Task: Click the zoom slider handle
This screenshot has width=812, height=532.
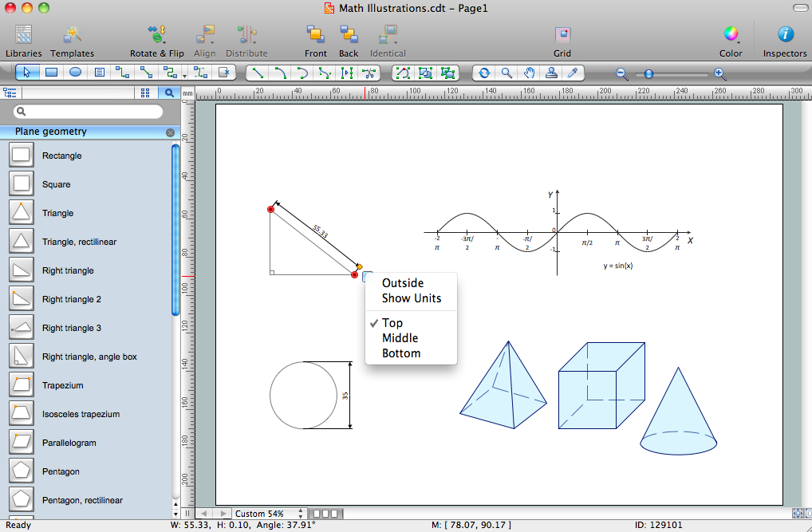Action: (648, 73)
